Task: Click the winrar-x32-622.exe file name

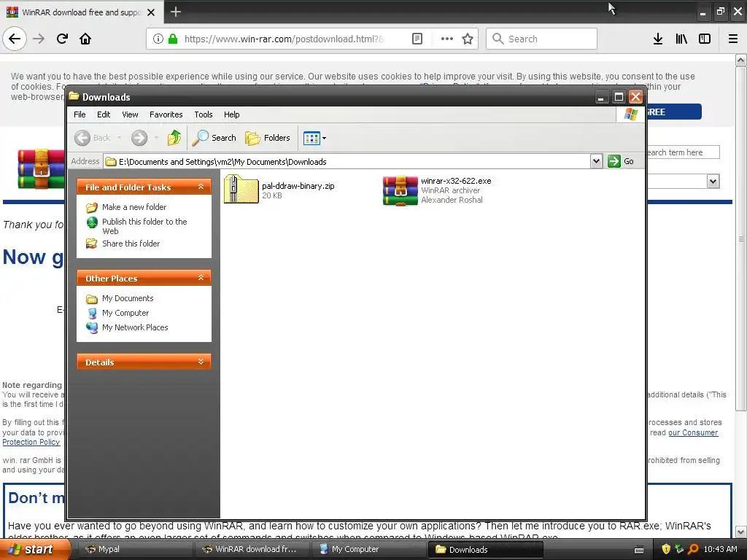Action: 456,181
